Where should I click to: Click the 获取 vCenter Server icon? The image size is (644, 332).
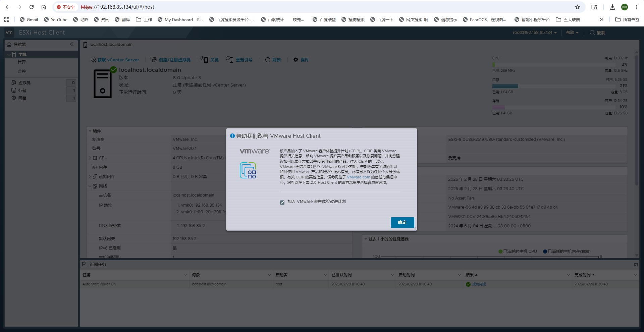pos(93,60)
